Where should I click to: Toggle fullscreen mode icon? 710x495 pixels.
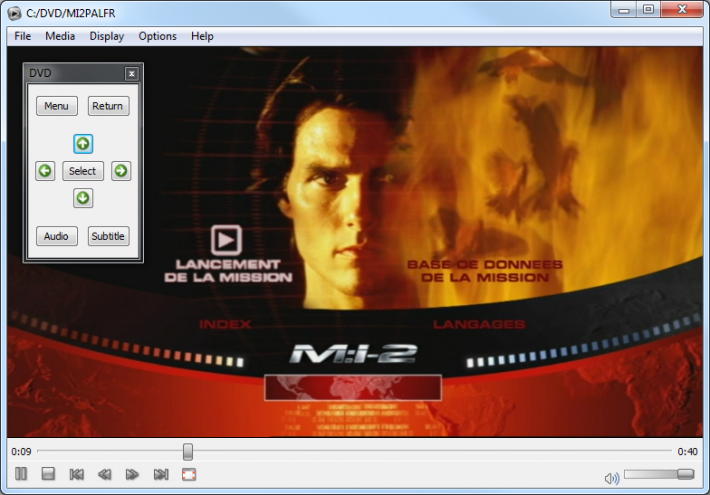[x=189, y=474]
